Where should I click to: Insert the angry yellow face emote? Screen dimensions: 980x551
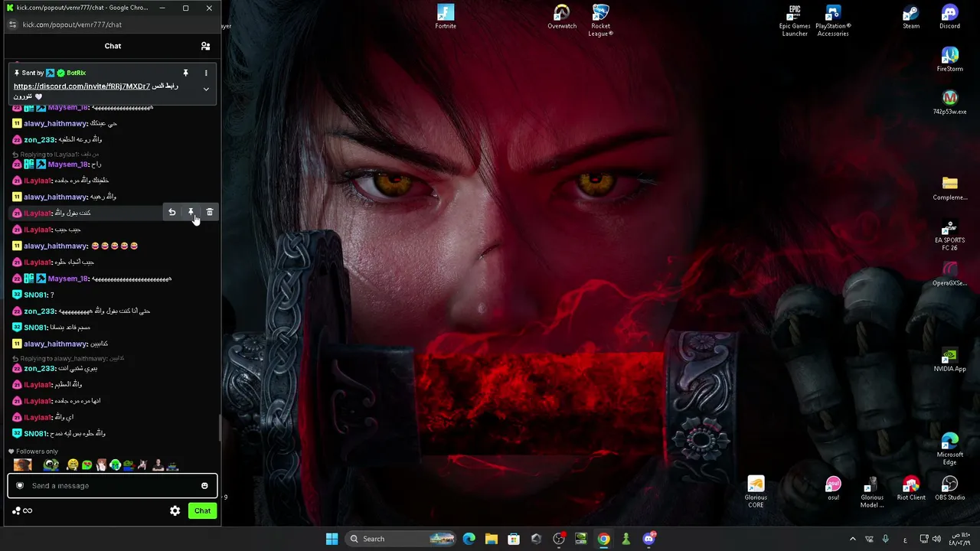point(72,465)
